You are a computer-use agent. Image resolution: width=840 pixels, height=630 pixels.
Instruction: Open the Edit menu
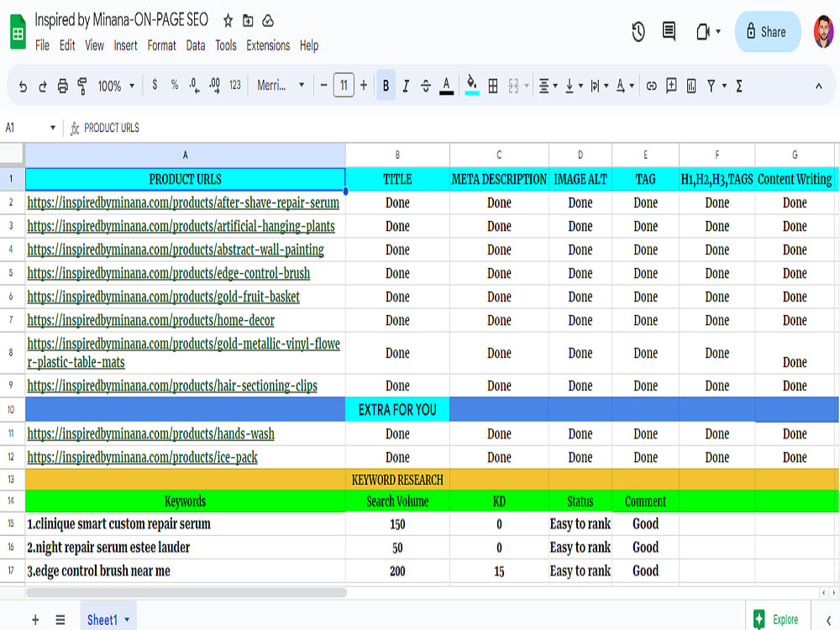coord(67,45)
